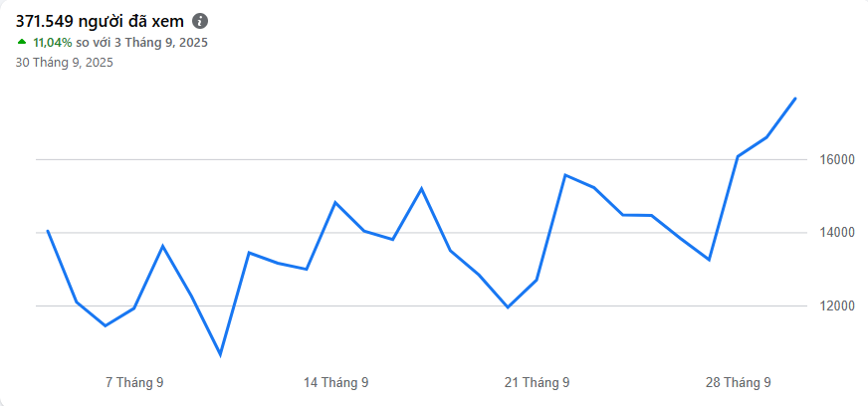Click the "30 Tháng 9, 2025" date label
The height and width of the screenshot is (406, 868).
(64, 63)
